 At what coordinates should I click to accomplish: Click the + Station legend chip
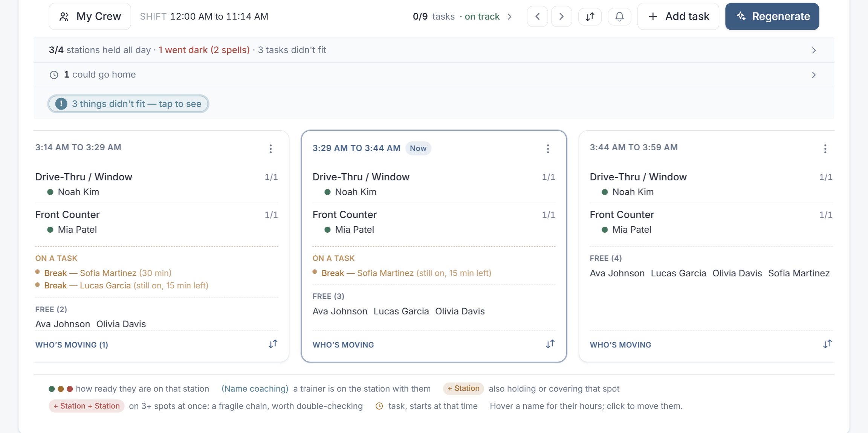463,388
